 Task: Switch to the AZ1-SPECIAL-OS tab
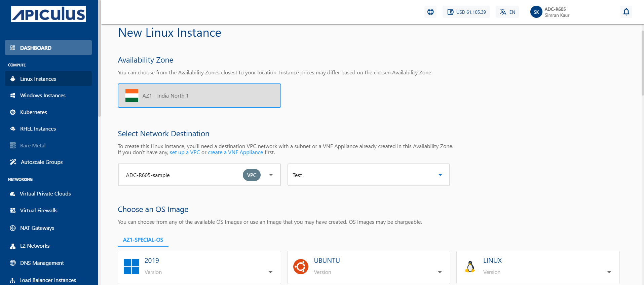point(143,240)
